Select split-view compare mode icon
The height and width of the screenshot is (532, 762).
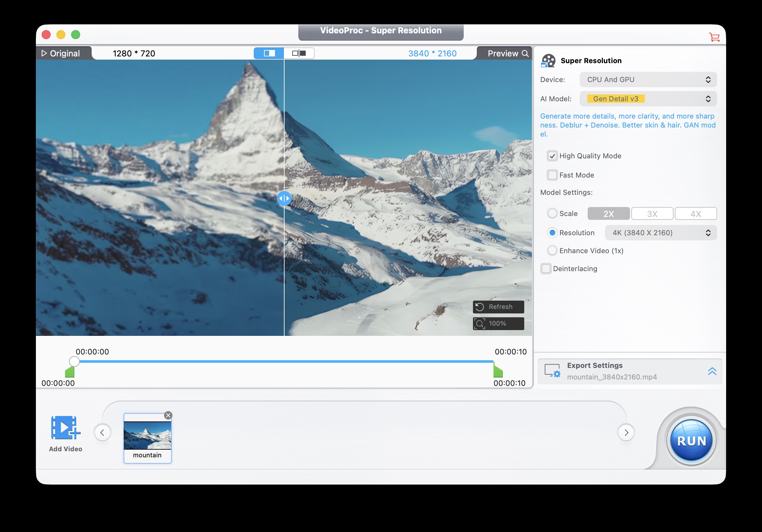[x=269, y=53]
